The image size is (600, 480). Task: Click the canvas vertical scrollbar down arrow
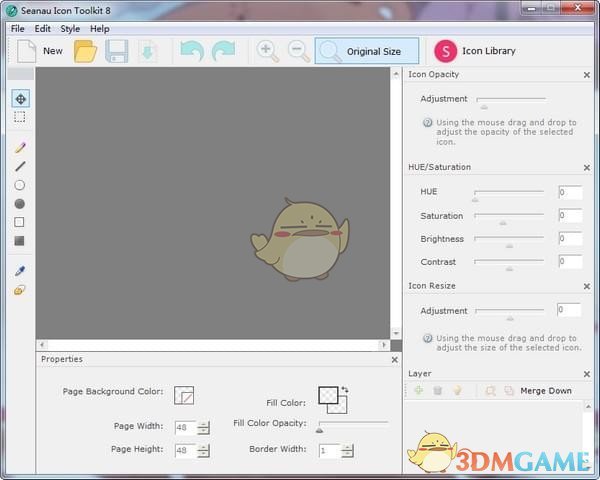tap(396, 333)
